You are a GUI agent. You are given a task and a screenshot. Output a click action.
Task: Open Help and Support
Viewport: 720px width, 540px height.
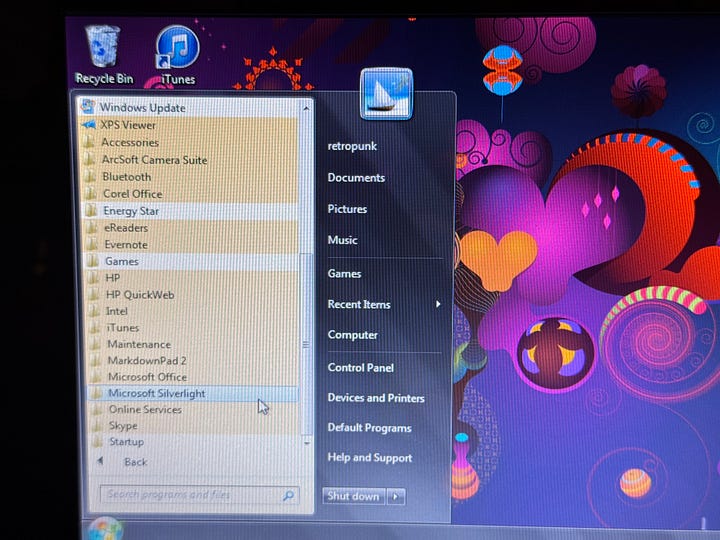click(x=370, y=458)
